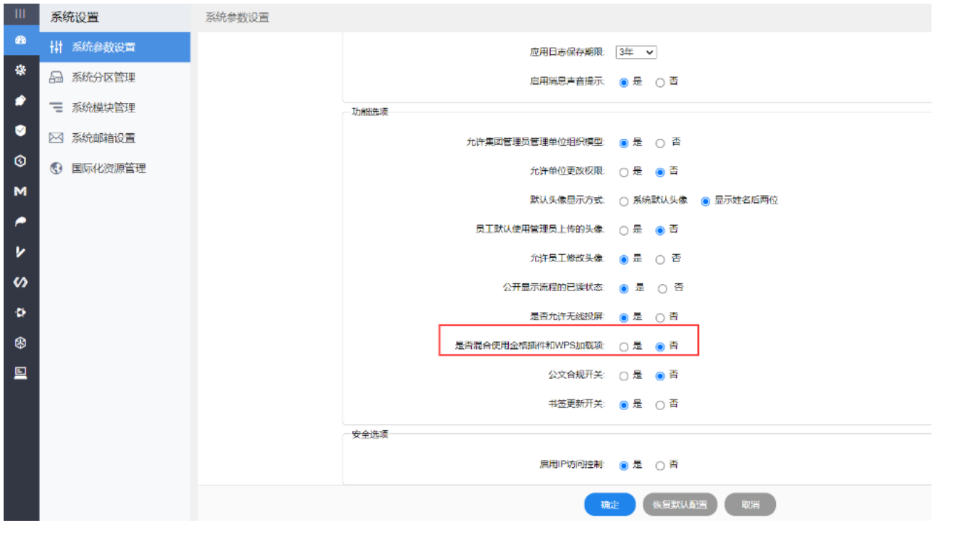Click the 功能选项 section label
Viewport: 980px width, 536px height.
tap(370, 112)
